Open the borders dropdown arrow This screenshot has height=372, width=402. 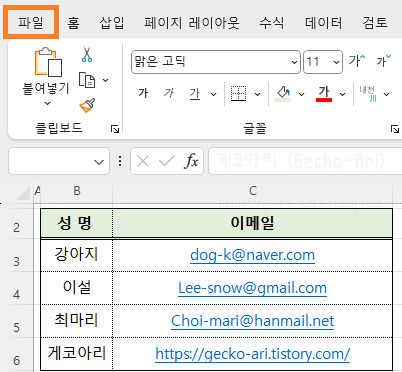(258, 94)
